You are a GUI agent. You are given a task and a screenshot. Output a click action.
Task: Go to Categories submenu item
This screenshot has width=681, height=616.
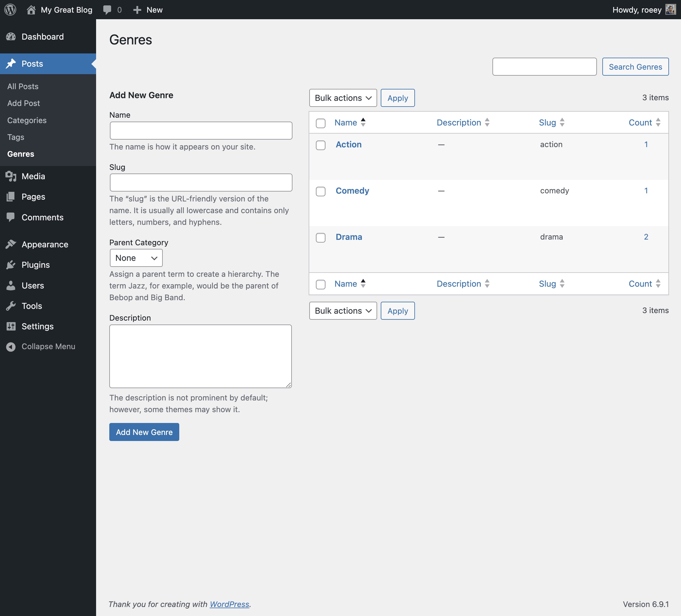[x=27, y=120]
